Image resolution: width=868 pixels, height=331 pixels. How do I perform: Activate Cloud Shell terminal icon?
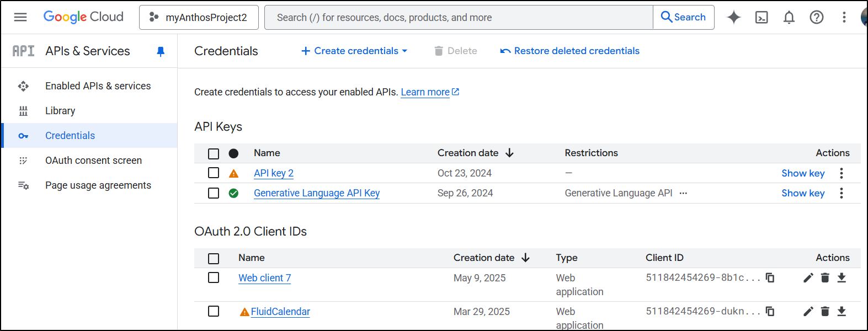click(x=762, y=17)
